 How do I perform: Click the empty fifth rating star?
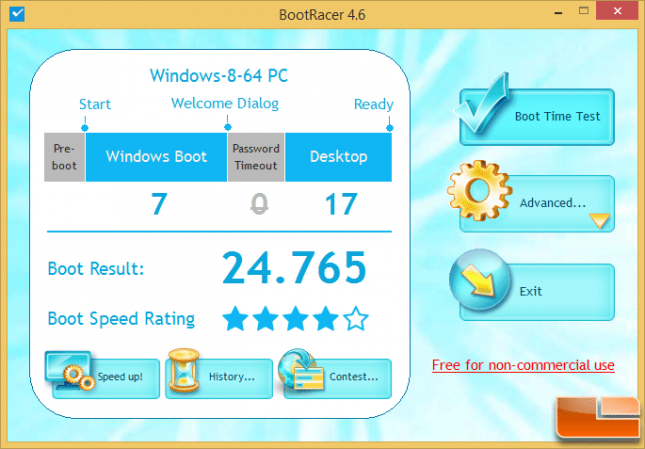[x=355, y=318]
